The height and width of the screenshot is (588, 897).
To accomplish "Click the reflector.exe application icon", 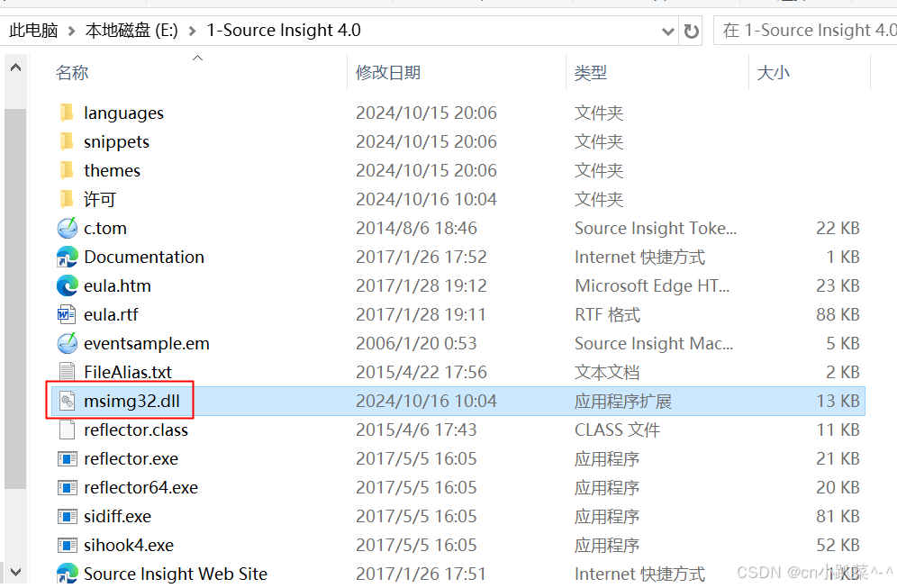I will [x=67, y=458].
